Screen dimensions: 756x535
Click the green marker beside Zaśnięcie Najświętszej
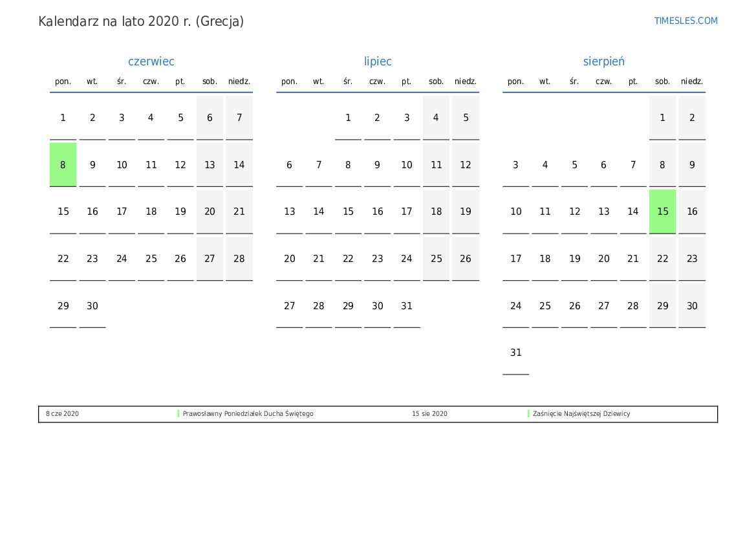528,414
